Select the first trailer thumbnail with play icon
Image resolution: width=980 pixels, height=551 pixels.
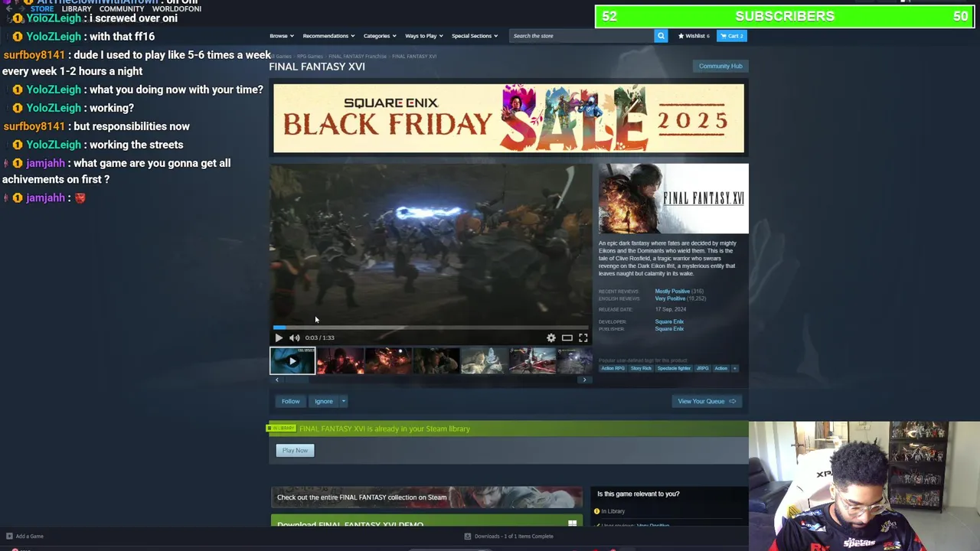coord(292,360)
